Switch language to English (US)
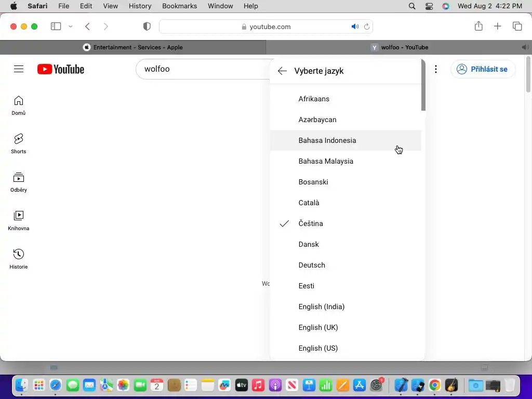Image resolution: width=532 pixels, height=399 pixels. 345,348
